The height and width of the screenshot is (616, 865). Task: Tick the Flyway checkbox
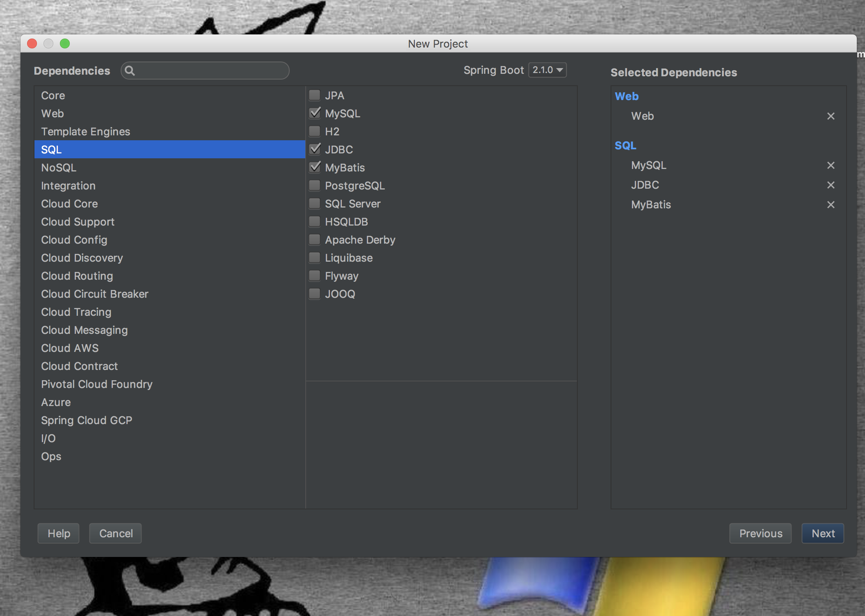[315, 276]
